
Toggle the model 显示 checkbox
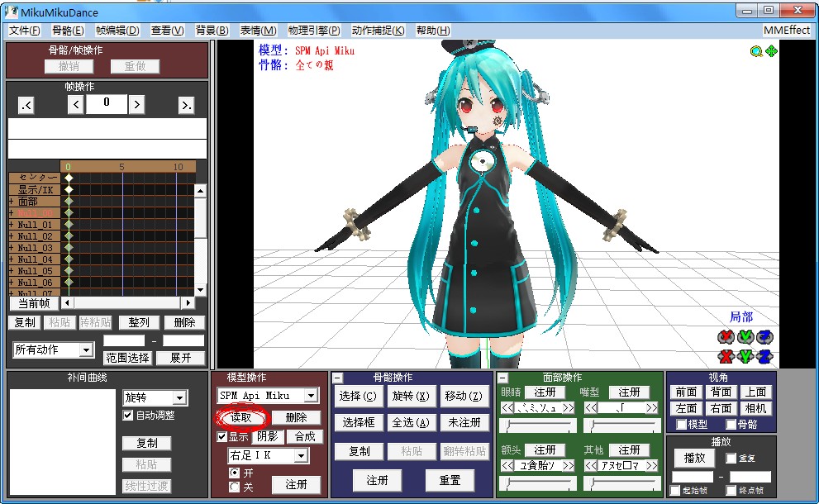pyautogui.click(x=222, y=436)
